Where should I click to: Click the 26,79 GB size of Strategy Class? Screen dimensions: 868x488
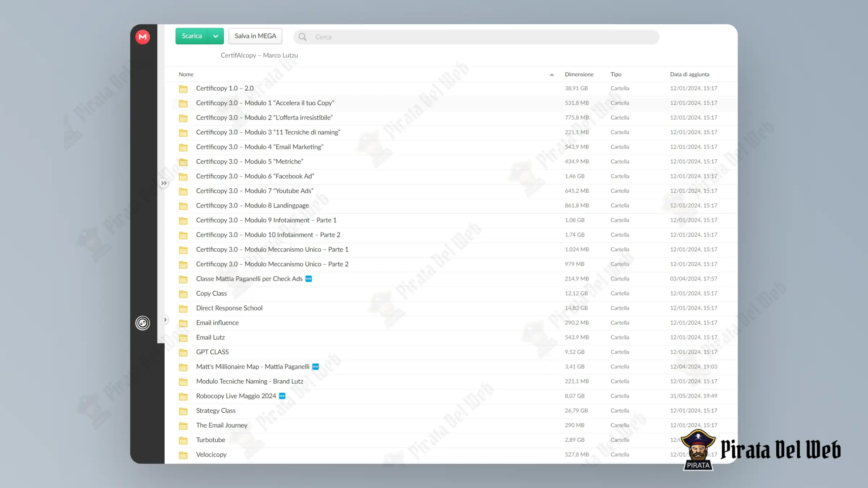click(576, 411)
